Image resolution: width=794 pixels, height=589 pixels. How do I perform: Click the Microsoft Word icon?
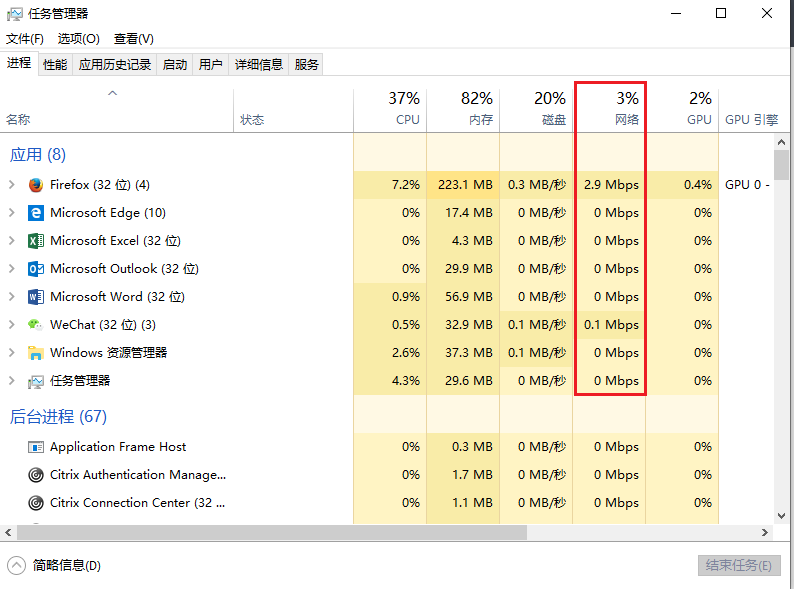pyautogui.click(x=35, y=297)
